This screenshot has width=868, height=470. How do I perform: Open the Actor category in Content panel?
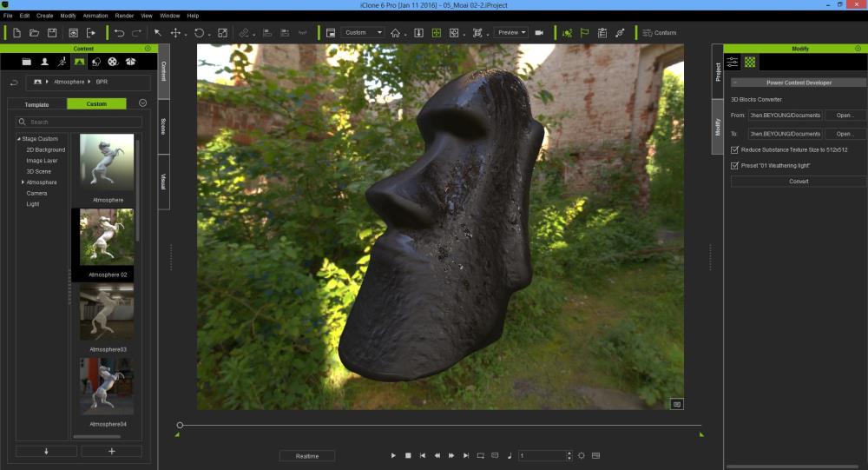click(x=44, y=63)
